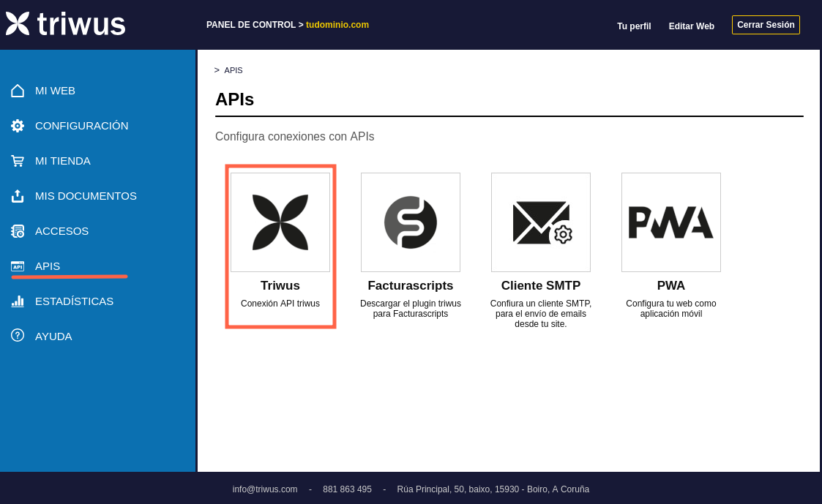Click the Accesos sidebar icon
822x504 pixels.
[x=18, y=231]
